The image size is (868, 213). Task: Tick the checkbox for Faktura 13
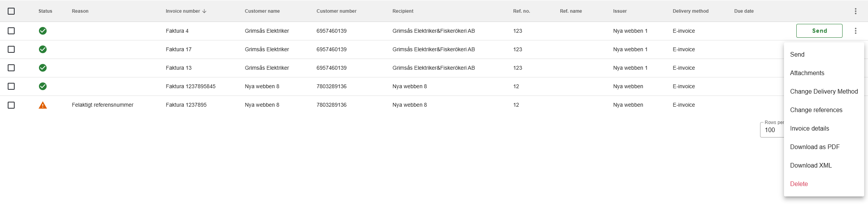(11, 68)
